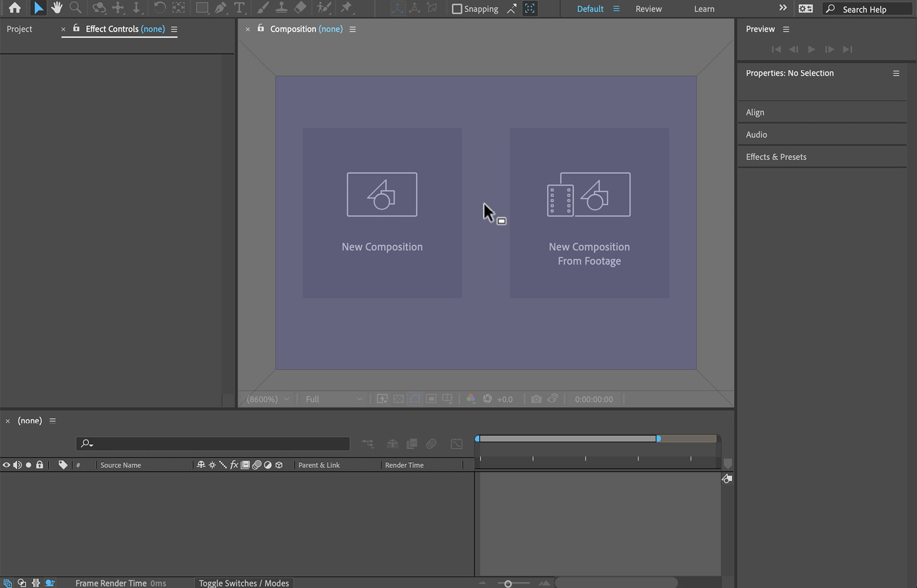Adjust the timeline zoom slider
Screen dimensions: 917x588
[508, 583]
